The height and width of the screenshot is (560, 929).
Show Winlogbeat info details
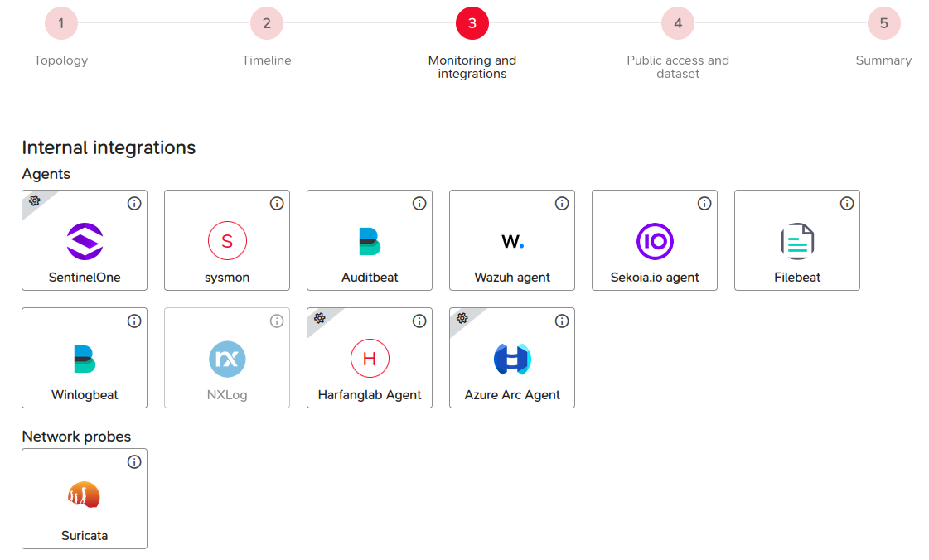coord(134,321)
